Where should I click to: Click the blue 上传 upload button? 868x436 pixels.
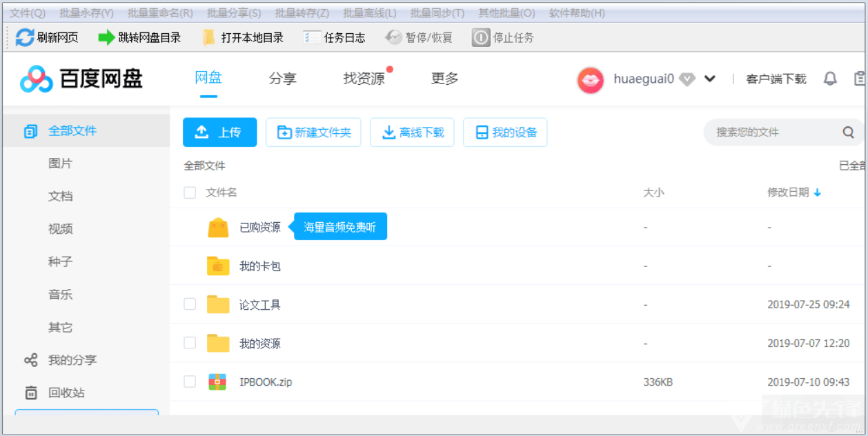coord(219,132)
